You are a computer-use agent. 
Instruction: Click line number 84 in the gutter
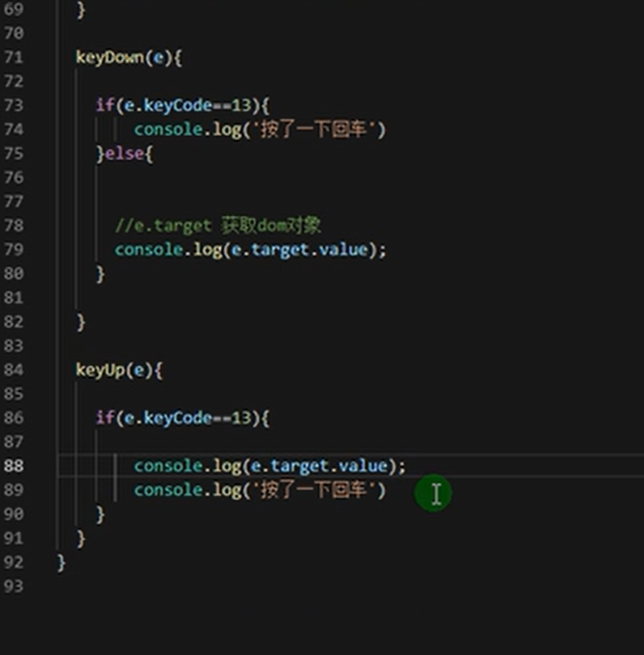[x=13, y=370]
